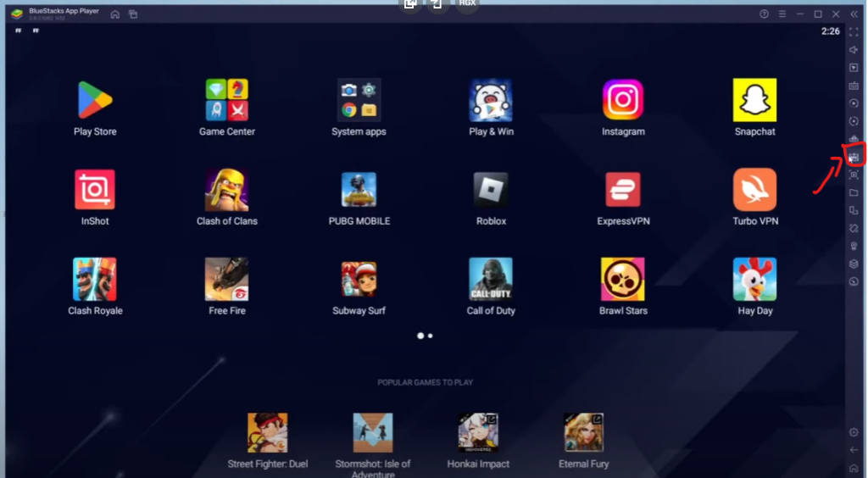Open the System apps folder
868x478 pixels.
pyautogui.click(x=359, y=100)
